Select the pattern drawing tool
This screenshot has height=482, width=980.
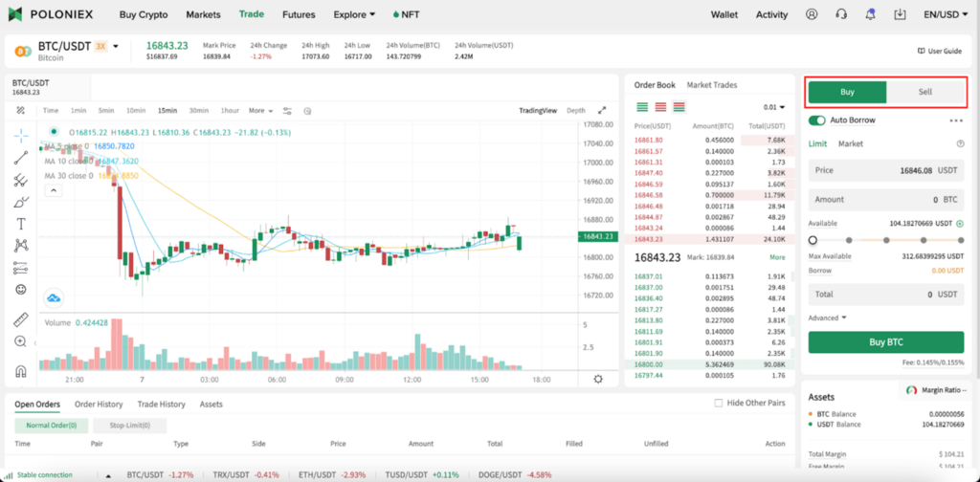pyautogui.click(x=21, y=246)
